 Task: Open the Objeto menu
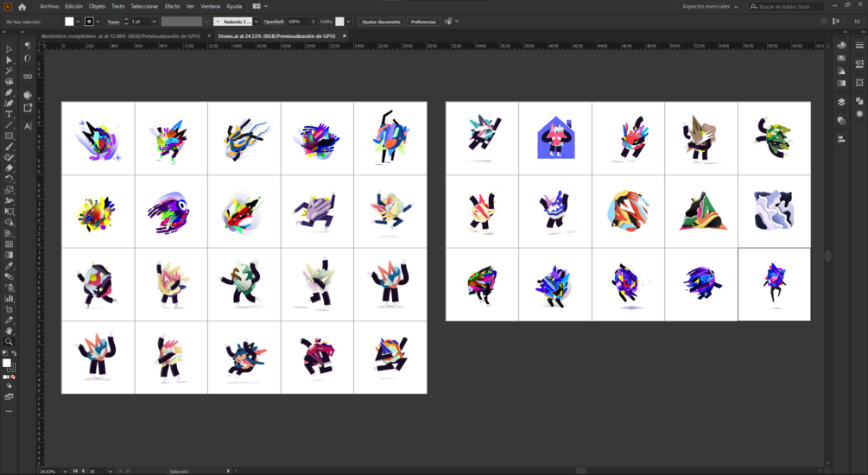[97, 7]
